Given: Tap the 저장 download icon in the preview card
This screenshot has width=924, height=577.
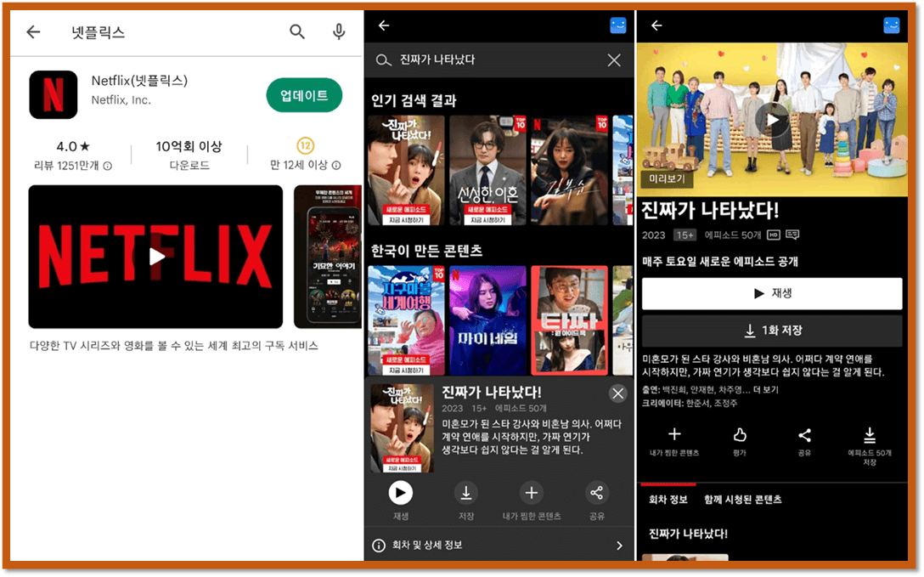Looking at the screenshot, I should click(466, 493).
